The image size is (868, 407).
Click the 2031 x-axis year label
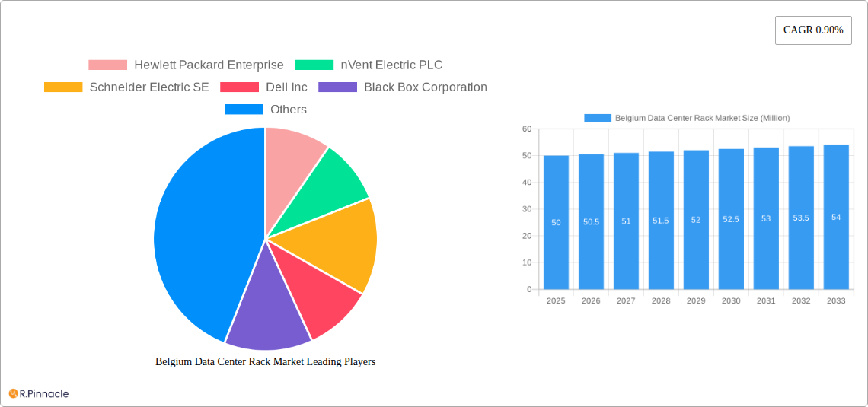point(766,300)
